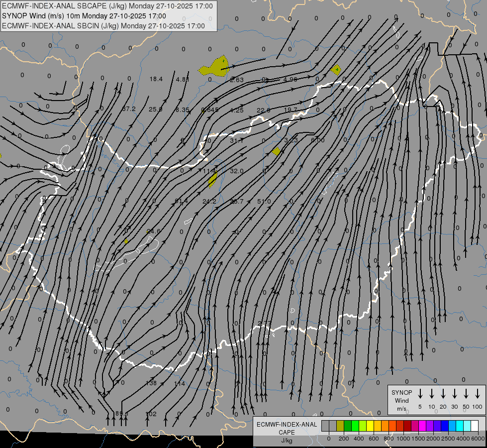Click the 200 tick label on CAPE scale

pos(344,439)
